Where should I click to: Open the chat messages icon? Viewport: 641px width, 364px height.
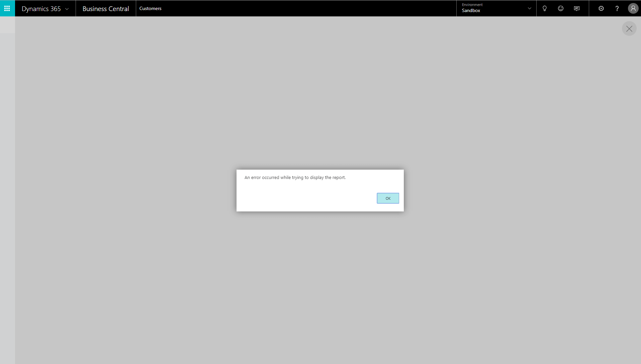click(577, 8)
